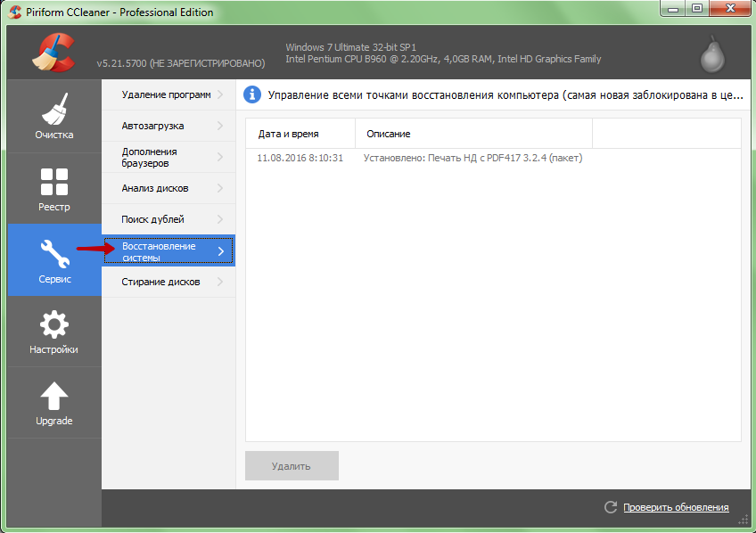
Task: Click the resize grip at window corner
Action: click(x=743, y=520)
